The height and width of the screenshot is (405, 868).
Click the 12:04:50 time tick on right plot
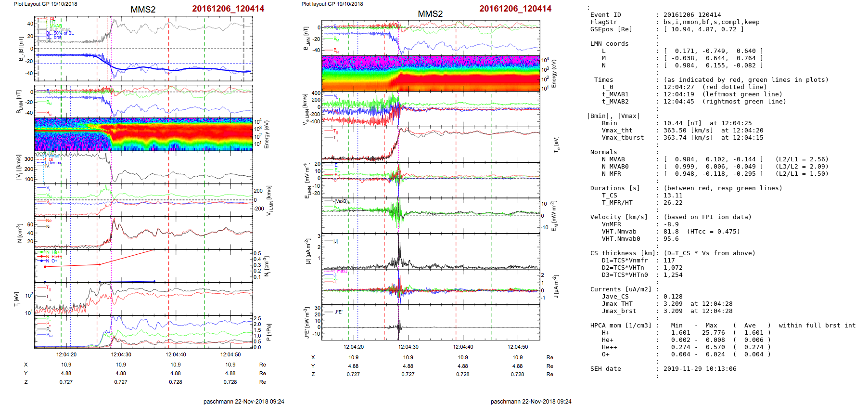pyautogui.click(x=517, y=347)
